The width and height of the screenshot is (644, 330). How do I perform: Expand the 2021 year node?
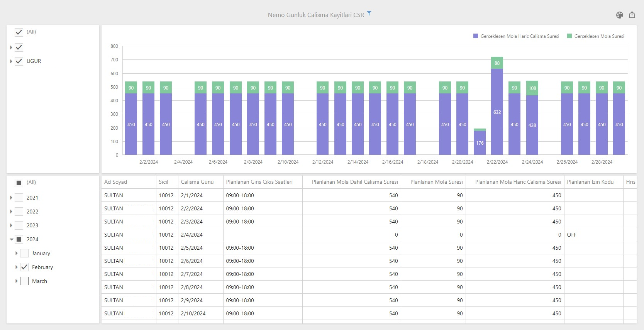[11, 198]
